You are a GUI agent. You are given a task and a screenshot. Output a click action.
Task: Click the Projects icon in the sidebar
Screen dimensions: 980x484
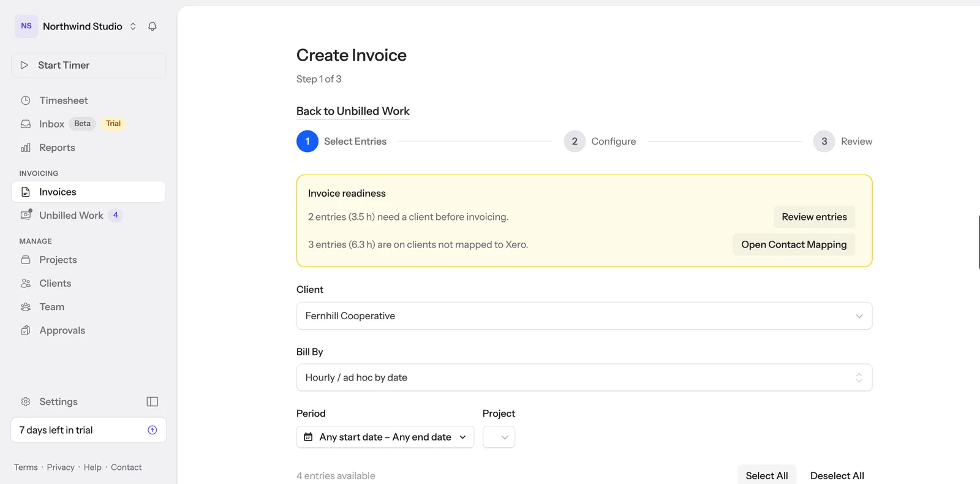tap(26, 260)
